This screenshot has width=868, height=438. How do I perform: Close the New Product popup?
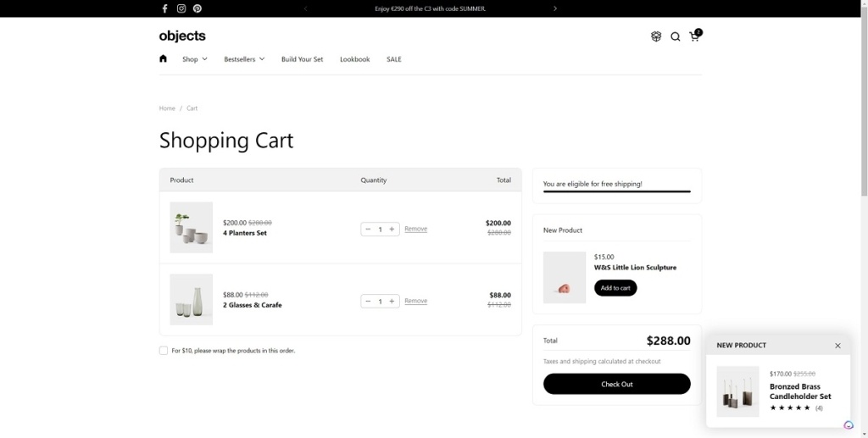click(837, 346)
